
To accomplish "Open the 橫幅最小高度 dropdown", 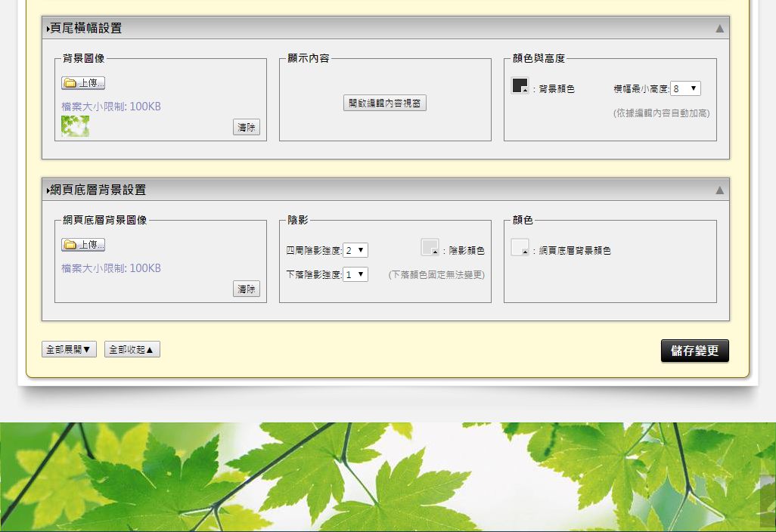I will (685, 88).
